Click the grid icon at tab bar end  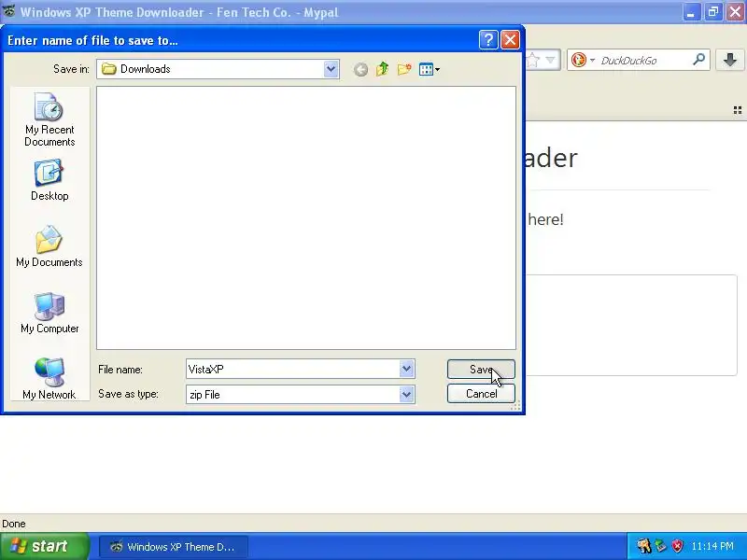(738, 110)
